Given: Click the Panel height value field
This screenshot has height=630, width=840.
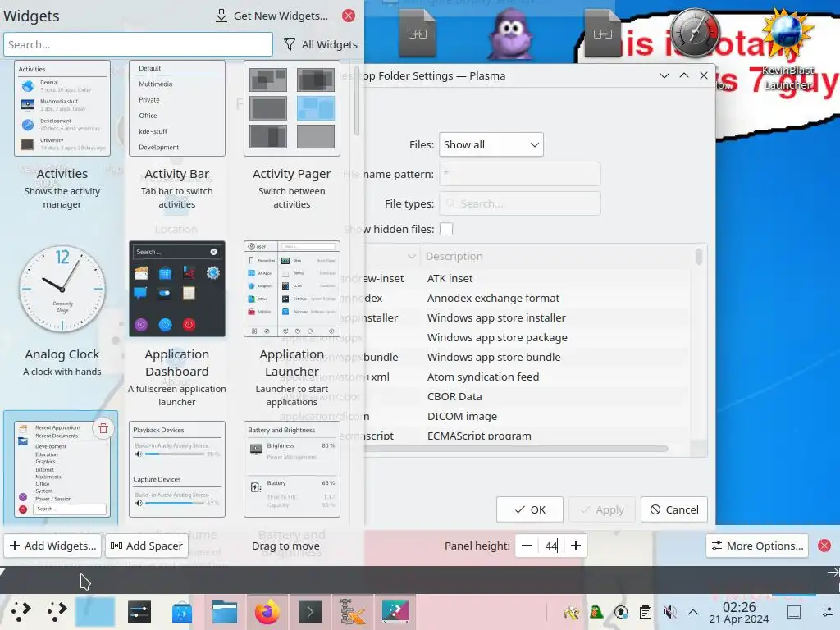Looking at the screenshot, I should tap(551, 546).
